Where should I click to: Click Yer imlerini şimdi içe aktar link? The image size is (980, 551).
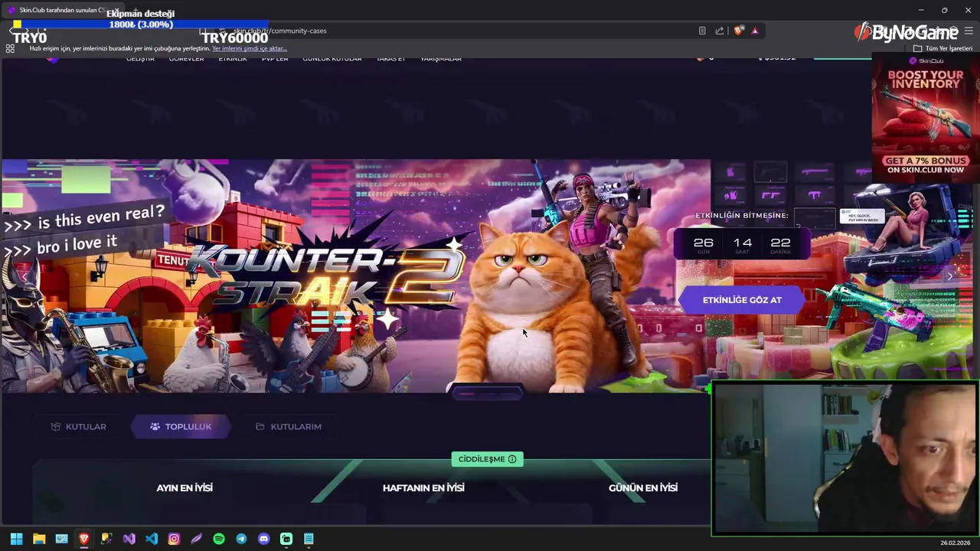click(x=249, y=48)
